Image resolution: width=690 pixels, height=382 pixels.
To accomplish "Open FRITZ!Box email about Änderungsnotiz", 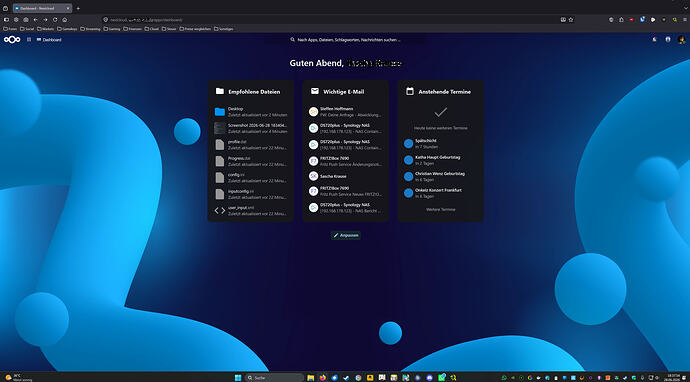I will 345,161.
